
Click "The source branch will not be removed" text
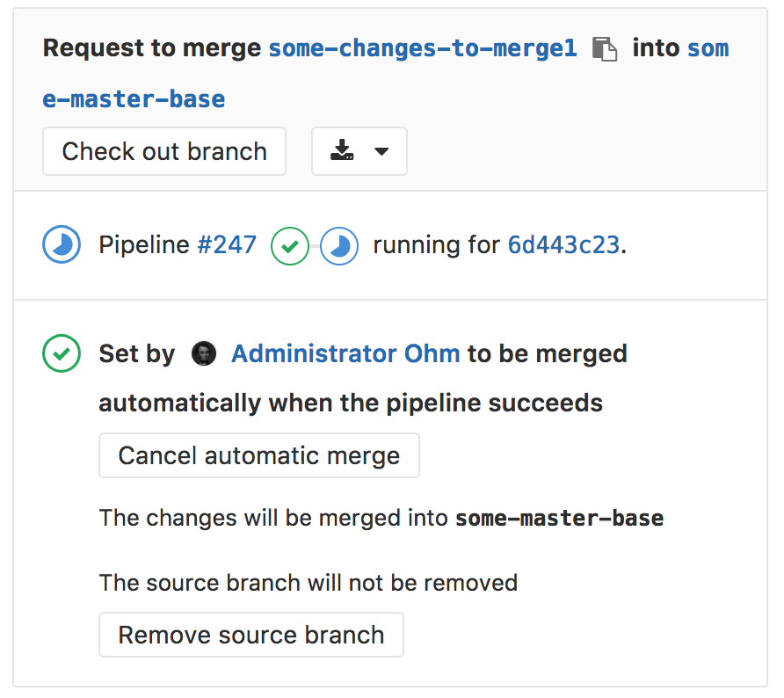coord(308,582)
